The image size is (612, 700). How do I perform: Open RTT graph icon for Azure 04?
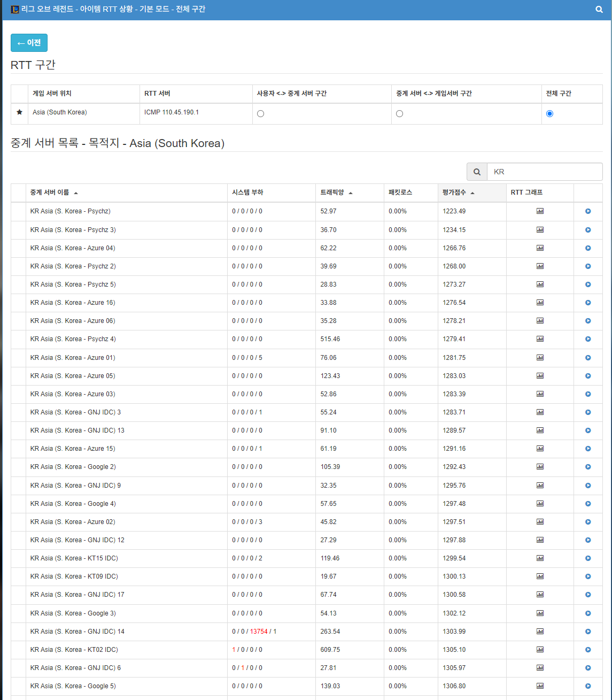coord(540,248)
